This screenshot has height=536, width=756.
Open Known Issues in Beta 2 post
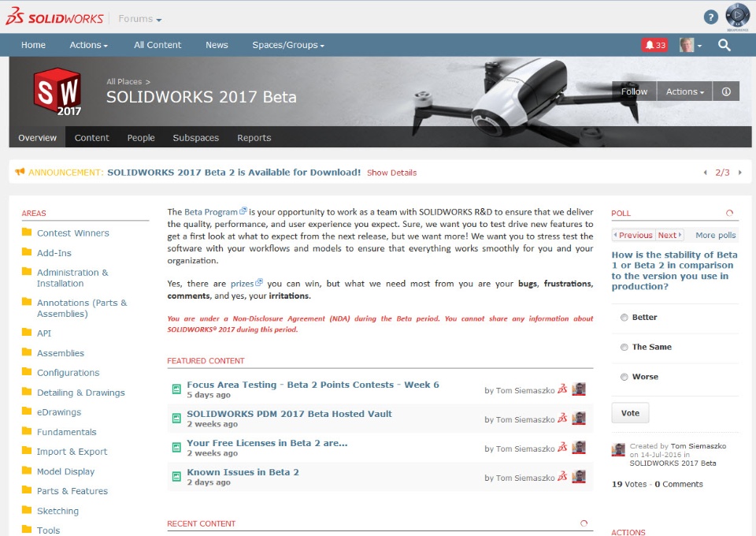coord(243,472)
